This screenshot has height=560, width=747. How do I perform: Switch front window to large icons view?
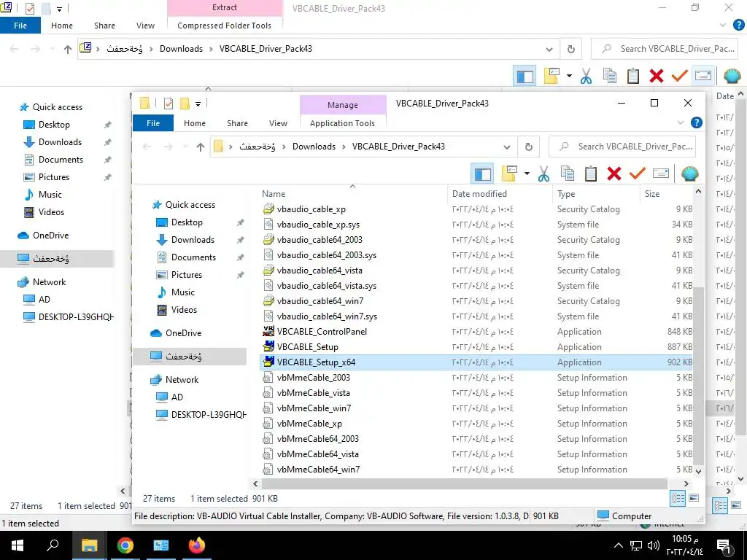(694, 498)
